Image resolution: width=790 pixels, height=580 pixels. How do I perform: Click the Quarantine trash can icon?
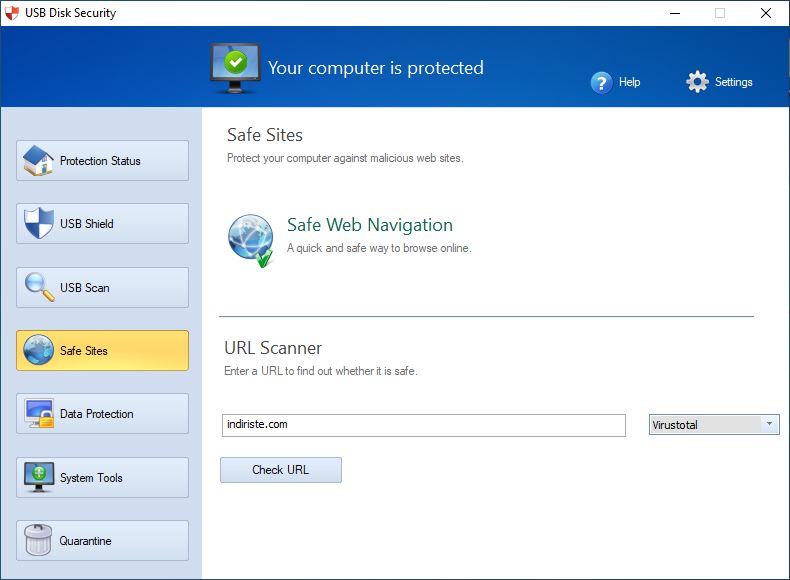pos(38,540)
